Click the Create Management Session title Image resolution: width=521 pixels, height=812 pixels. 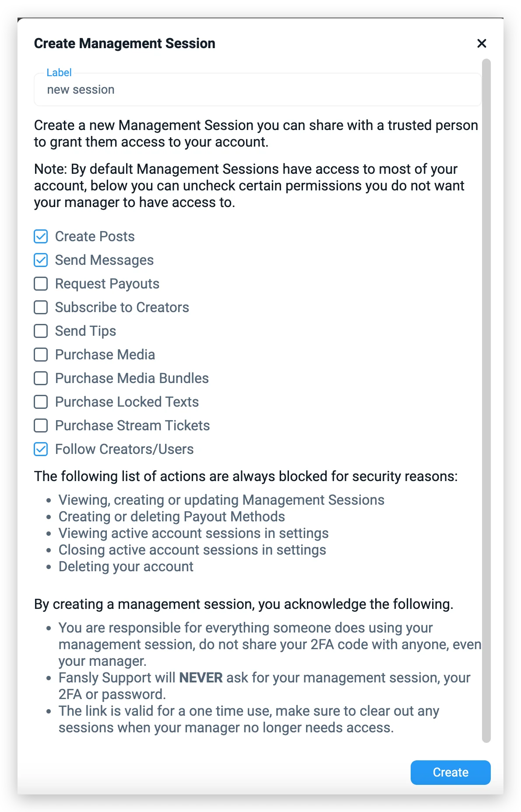click(x=124, y=43)
